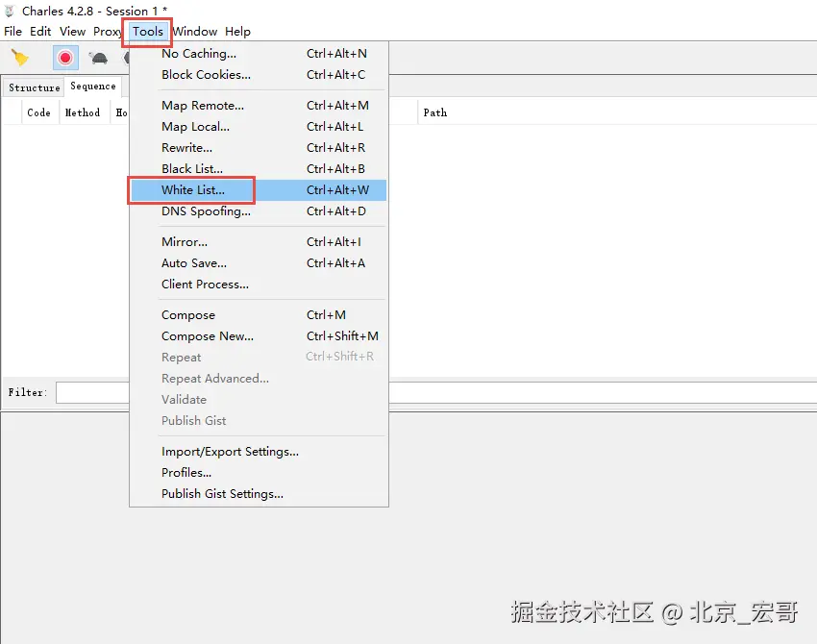The image size is (817, 644).
Task: Select Block Cookies... menu entry
Action: pyautogui.click(x=258, y=75)
